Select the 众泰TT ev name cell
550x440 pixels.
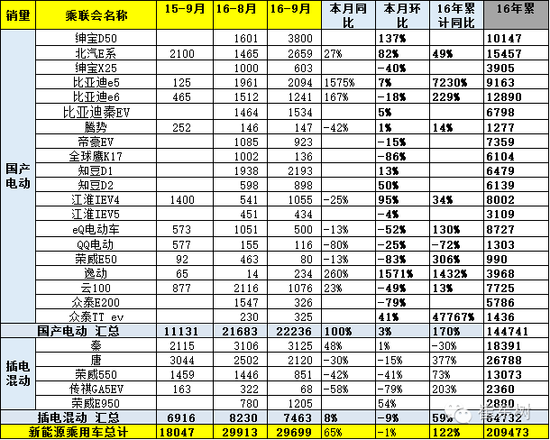pyautogui.click(x=96, y=316)
